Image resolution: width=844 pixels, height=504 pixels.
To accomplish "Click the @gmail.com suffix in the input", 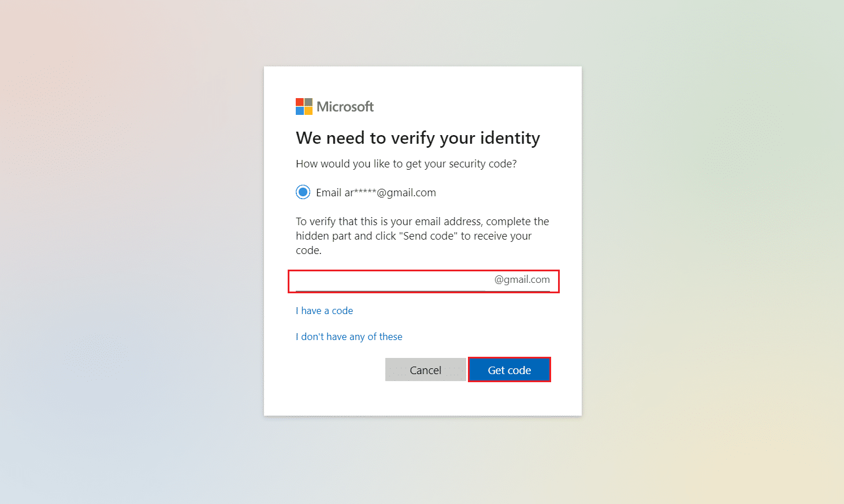I will 522,280.
